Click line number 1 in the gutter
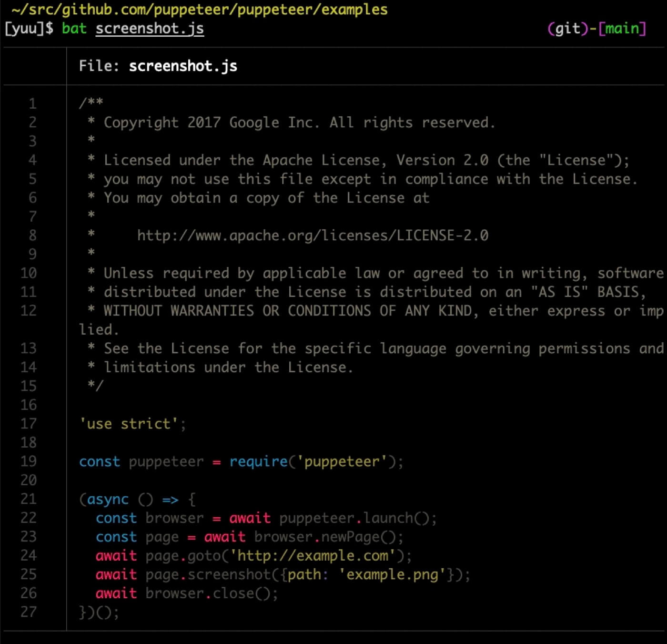Screen dimensions: 667x644 (x=32, y=103)
